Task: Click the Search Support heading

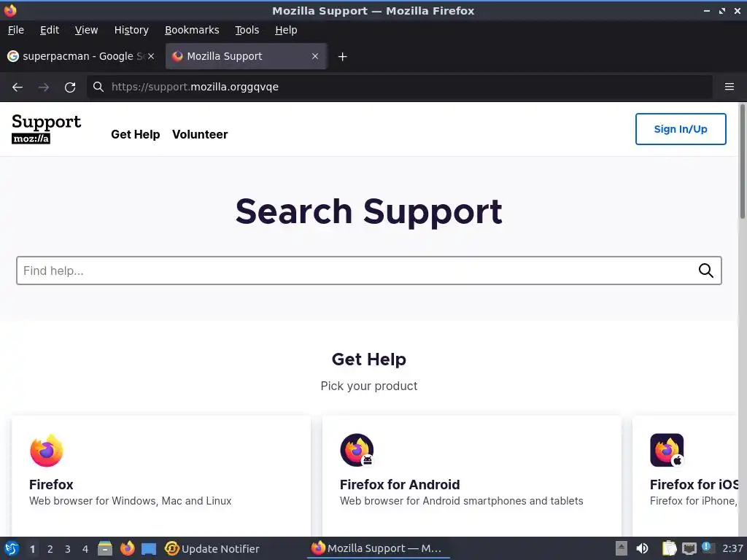Action: coord(368,211)
